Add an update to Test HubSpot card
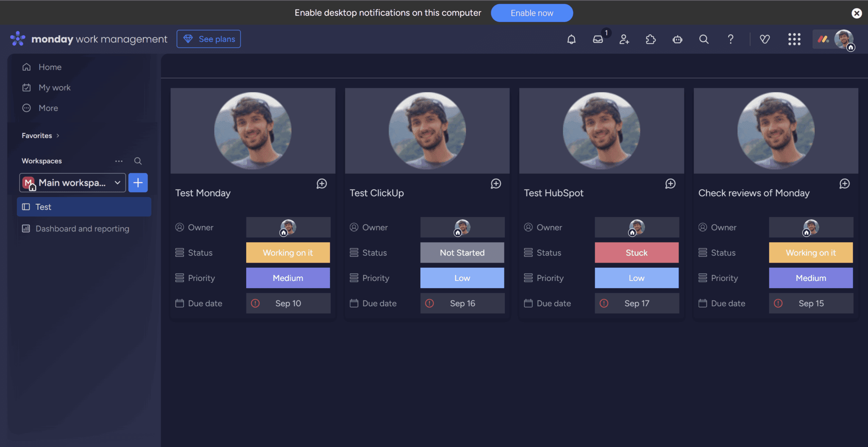868x447 pixels. pyautogui.click(x=670, y=183)
